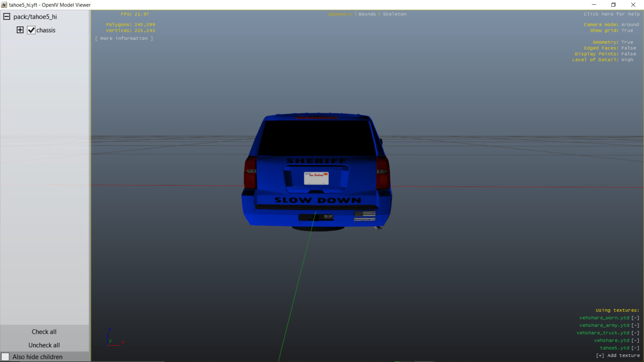Open the More information link

coord(124,39)
